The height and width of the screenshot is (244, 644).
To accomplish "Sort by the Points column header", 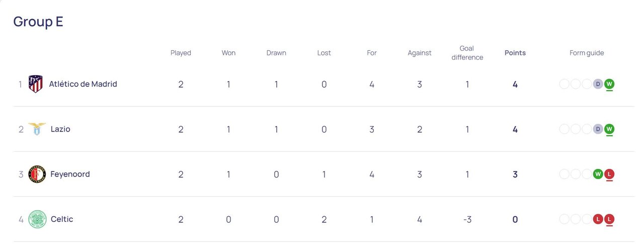I will tap(515, 53).
